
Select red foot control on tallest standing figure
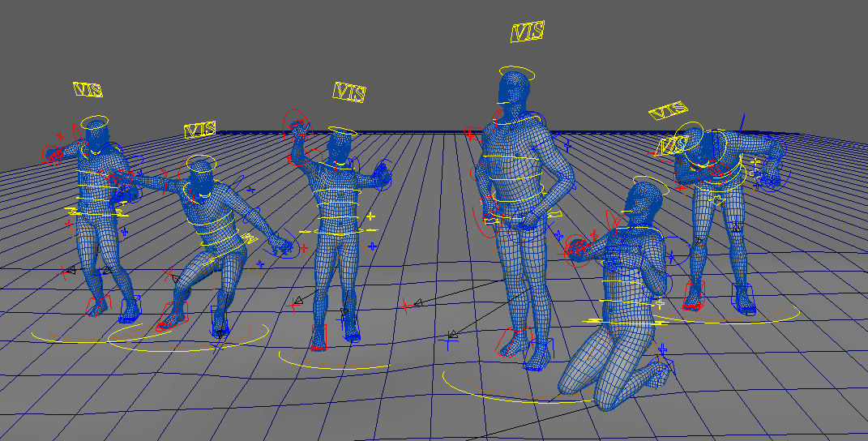click(x=515, y=342)
